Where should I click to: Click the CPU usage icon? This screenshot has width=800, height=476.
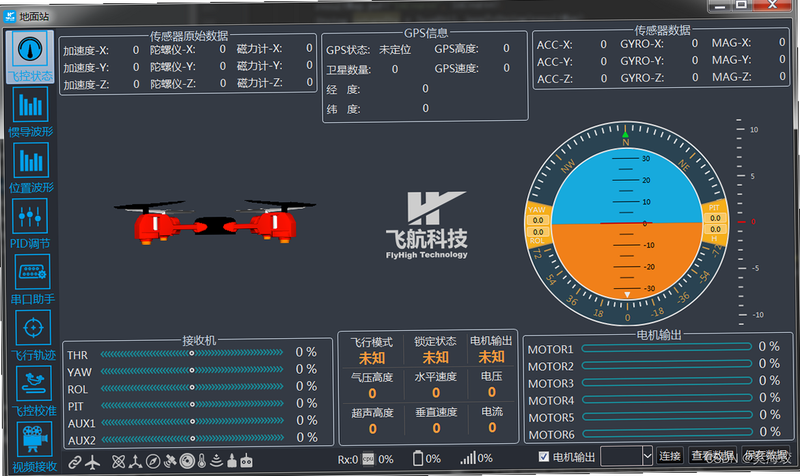(x=368, y=459)
